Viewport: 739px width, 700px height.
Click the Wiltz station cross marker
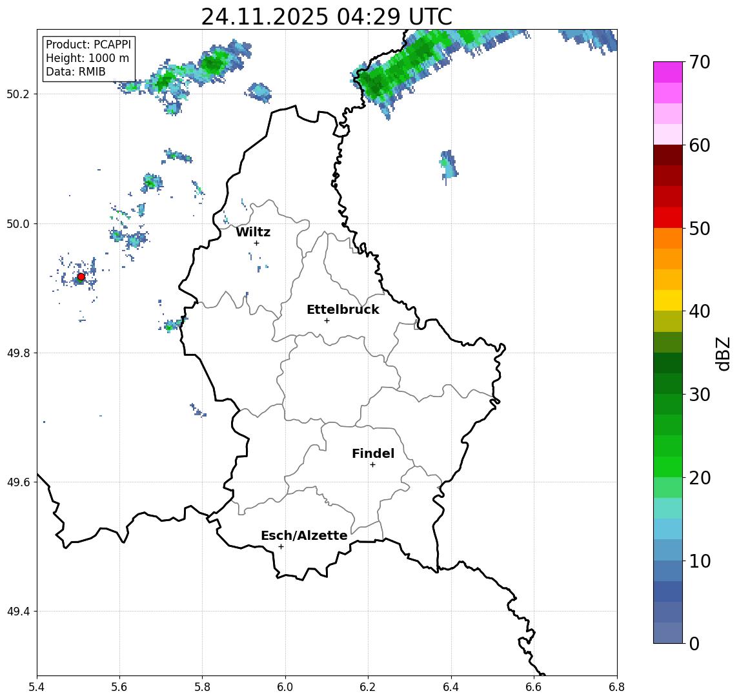tap(256, 243)
